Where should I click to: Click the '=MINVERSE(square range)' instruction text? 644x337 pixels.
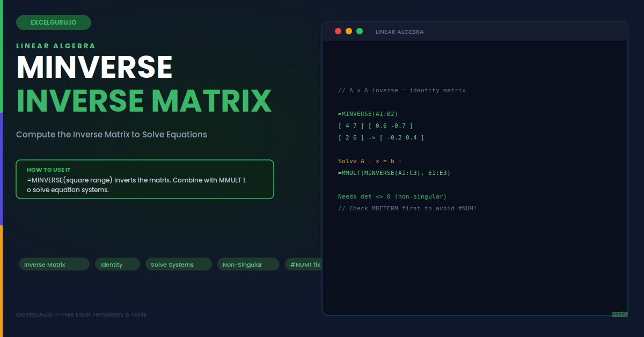pyautogui.click(x=136, y=185)
